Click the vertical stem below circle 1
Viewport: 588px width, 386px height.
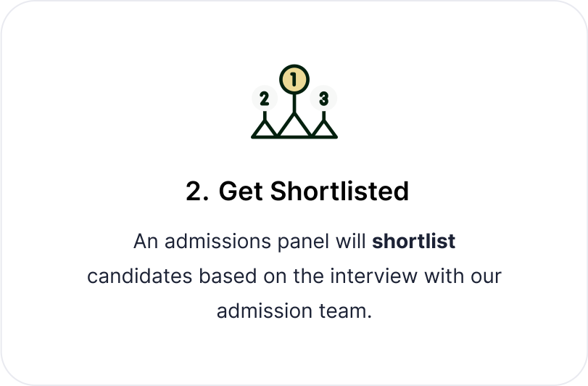click(x=294, y=102)
